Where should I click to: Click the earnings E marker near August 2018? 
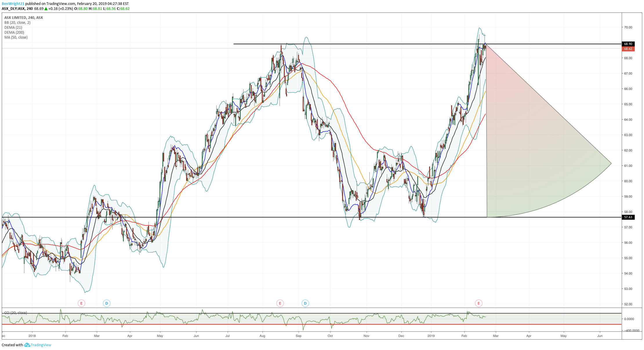point(280,303)
